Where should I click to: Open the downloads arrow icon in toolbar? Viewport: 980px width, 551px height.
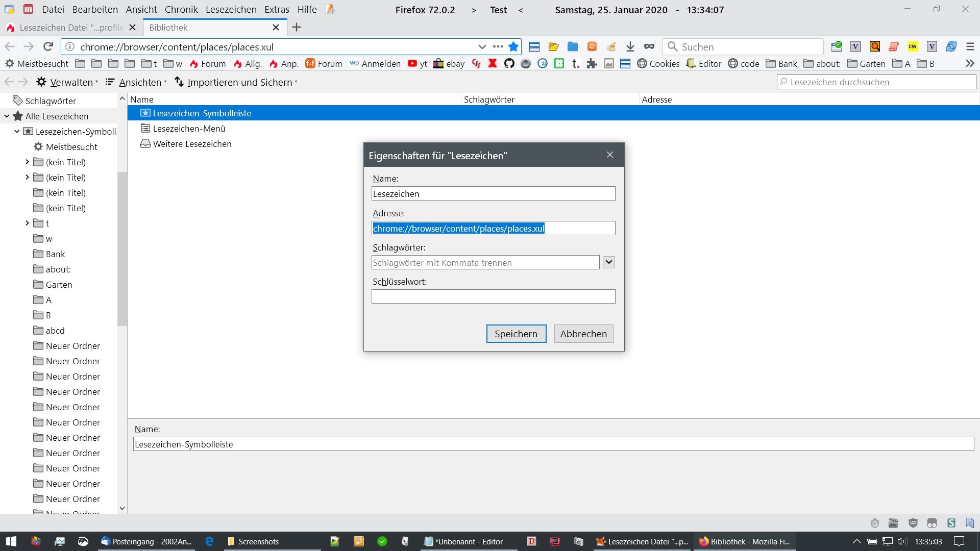coord(630,47)
